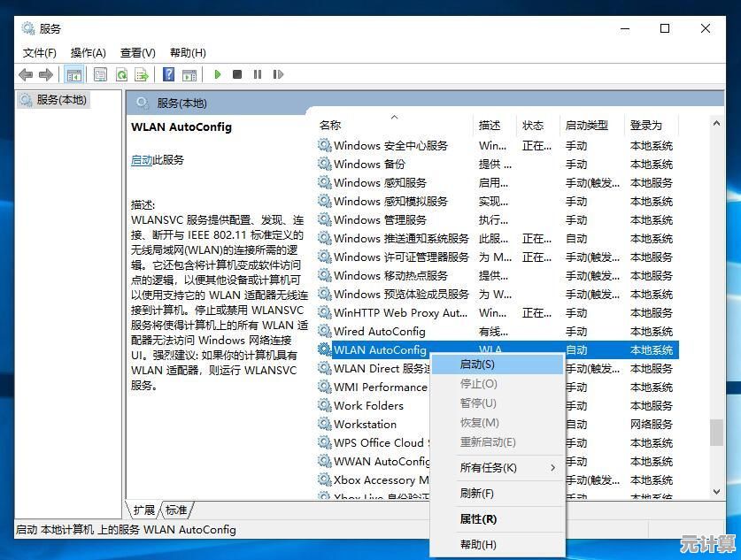
Task: Choose 帮助(H) in the context menu
Action: 498,544
